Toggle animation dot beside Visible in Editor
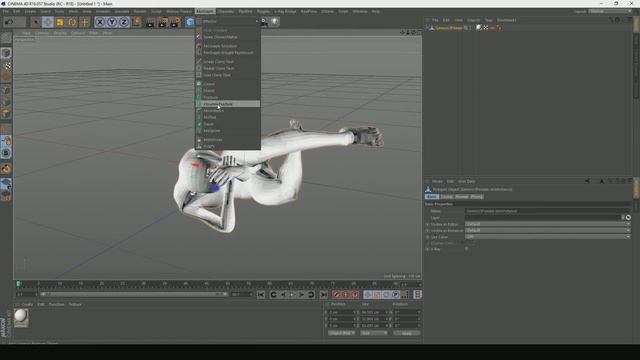Viewport: 640px width, 360px height. (428, 224)
